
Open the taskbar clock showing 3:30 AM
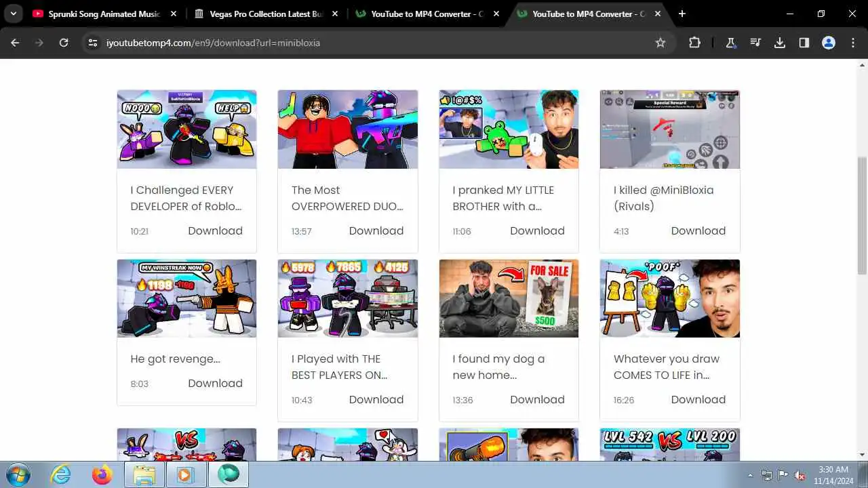pos(834,474)
